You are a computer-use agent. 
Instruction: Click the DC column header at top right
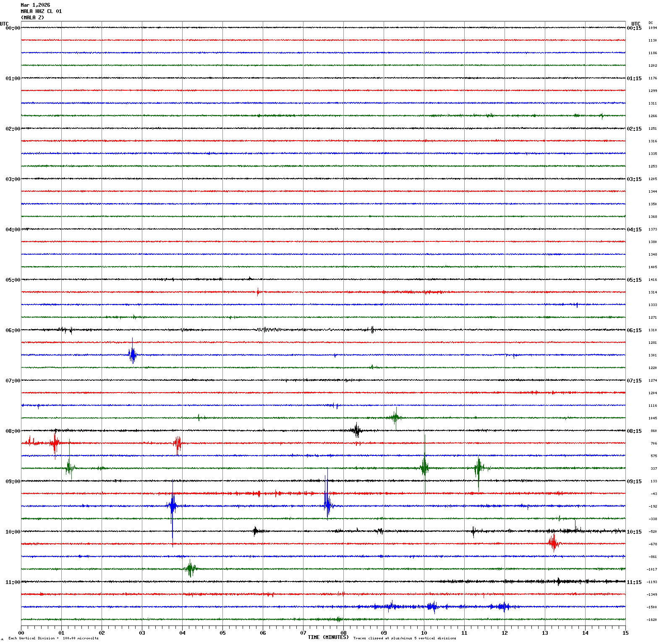pos(651,23)
